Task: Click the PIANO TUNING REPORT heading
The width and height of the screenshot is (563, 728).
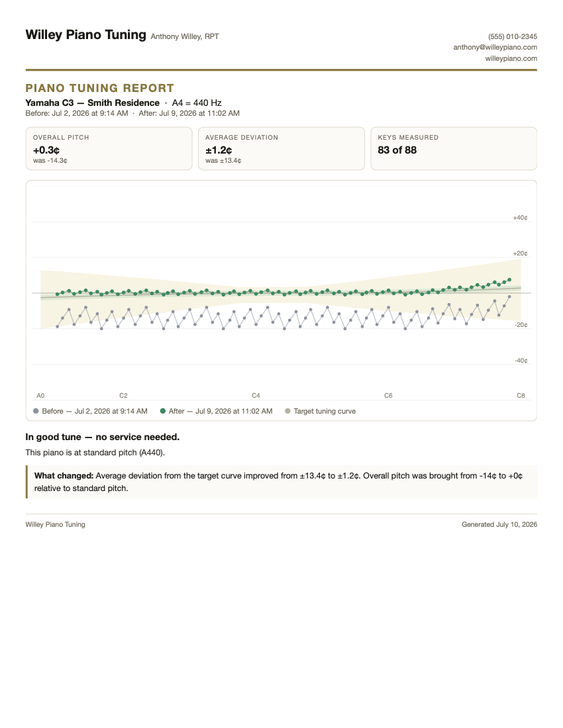Action: 100,88
